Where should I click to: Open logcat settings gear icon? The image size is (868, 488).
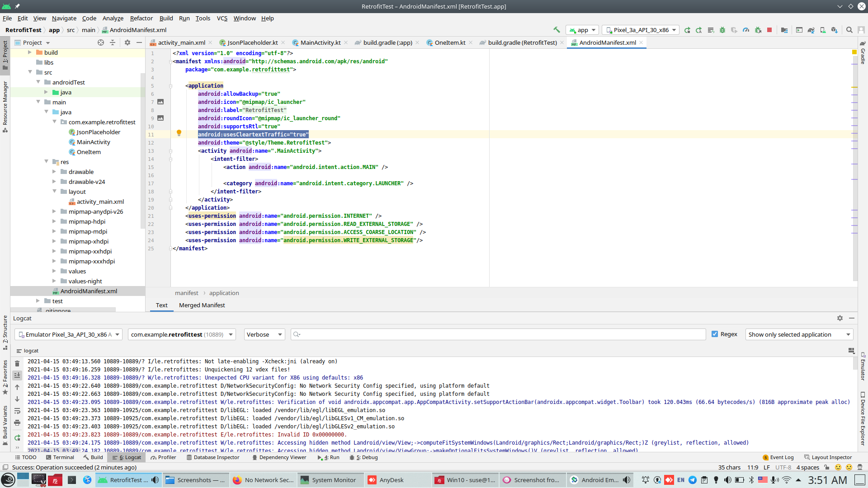coord(840,318)
